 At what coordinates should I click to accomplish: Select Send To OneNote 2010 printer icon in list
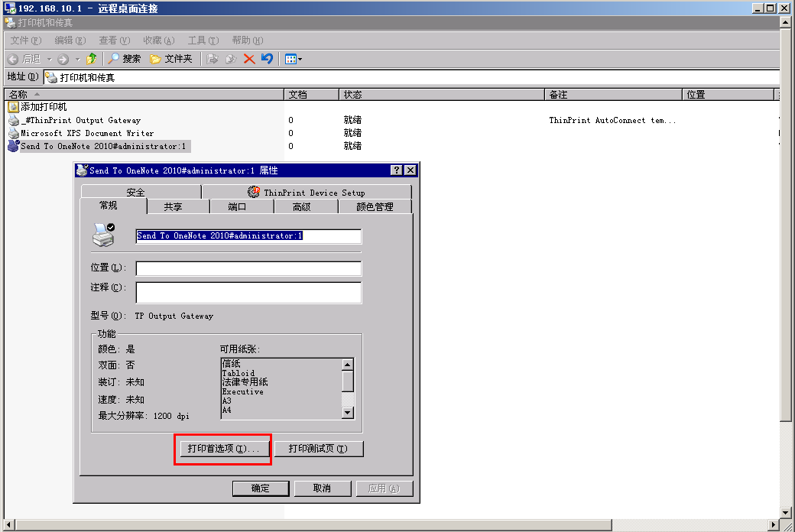[14, 146]
